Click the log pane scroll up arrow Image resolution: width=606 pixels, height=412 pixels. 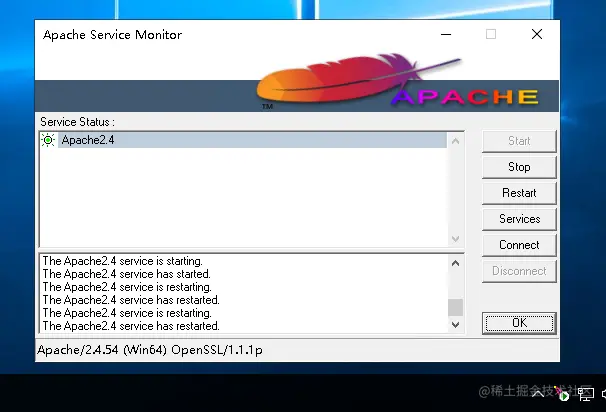(455, 264)
